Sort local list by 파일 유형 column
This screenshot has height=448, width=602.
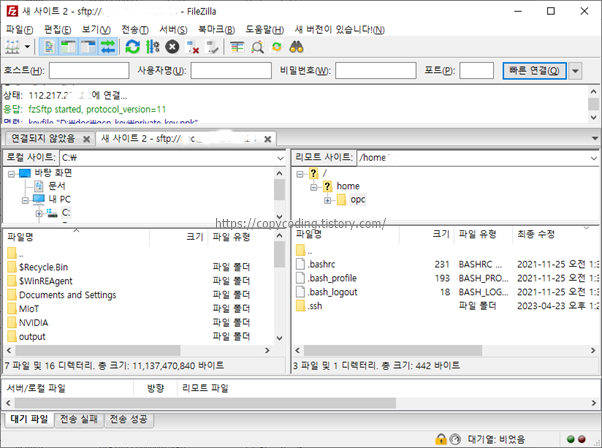pos(232,237)
